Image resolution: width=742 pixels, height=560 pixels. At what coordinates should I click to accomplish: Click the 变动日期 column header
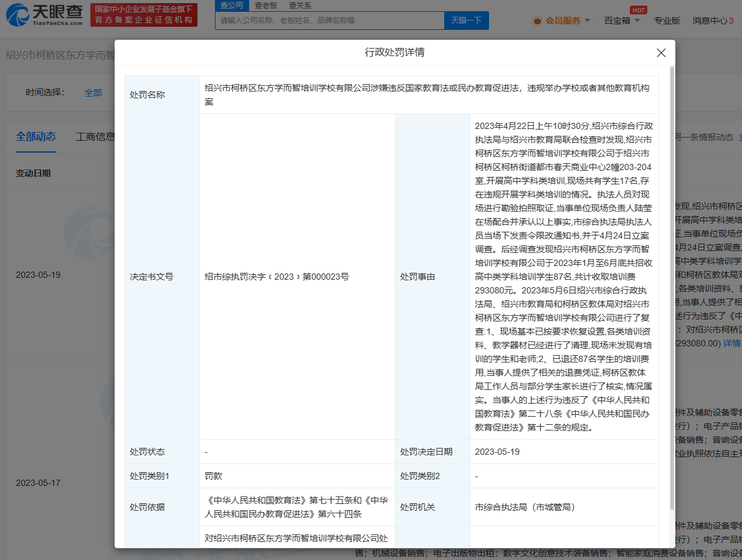click(x=33, y=173)
